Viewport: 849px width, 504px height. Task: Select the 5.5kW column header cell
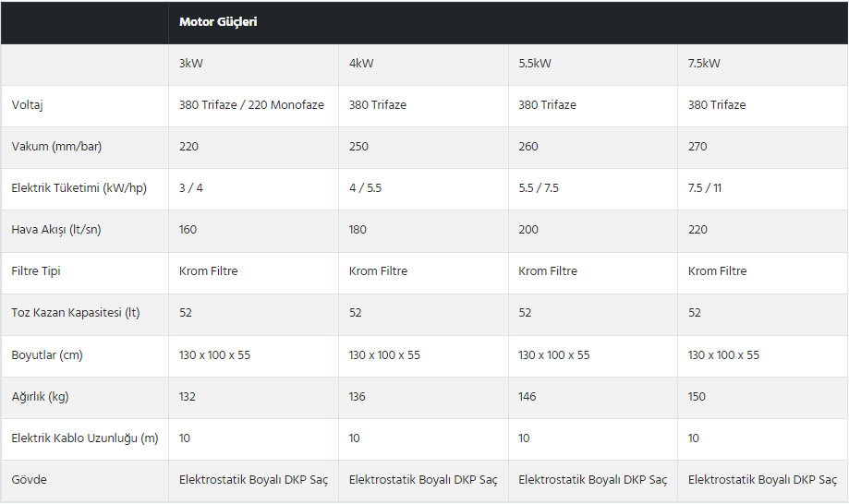[535, 64]
